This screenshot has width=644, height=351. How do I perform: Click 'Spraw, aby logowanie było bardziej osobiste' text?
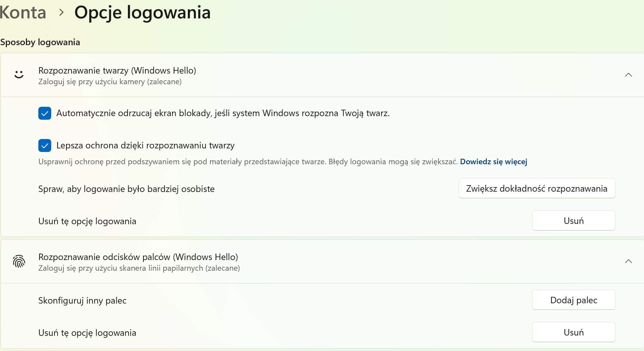click(x=126, y=189)
